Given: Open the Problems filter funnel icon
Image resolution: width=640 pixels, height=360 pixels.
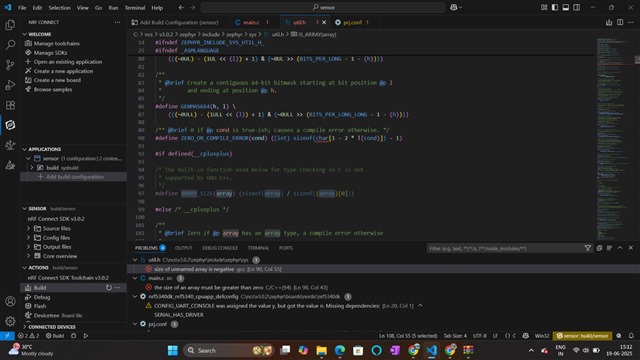Looking at the screenshot, I should 587,248.
